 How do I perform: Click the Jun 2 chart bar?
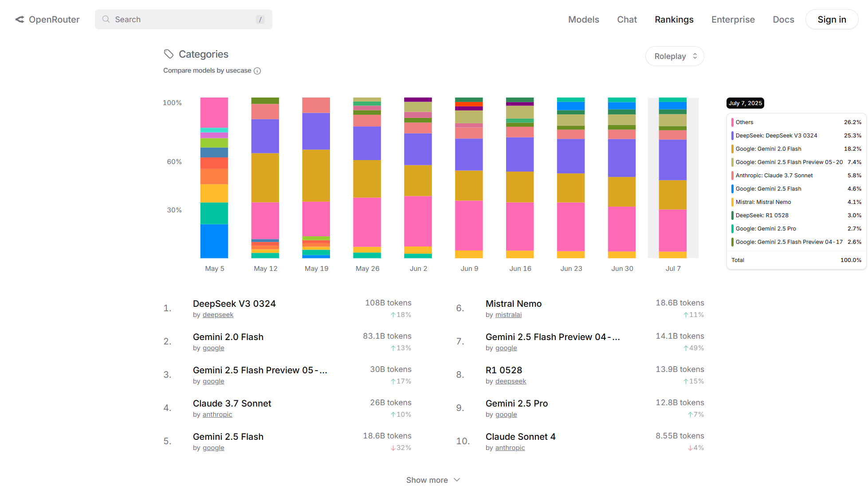(x=418, y=178)
